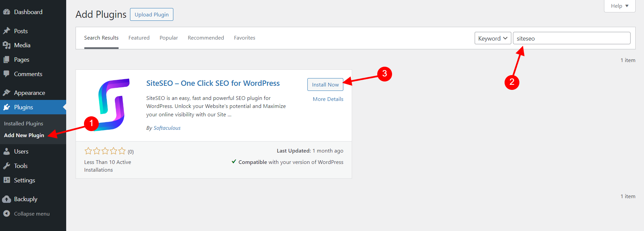The width and height of the screenshot is (644, 231).
Task: Click the 'Add Plugins' page heading
Action: pos(101,14)
